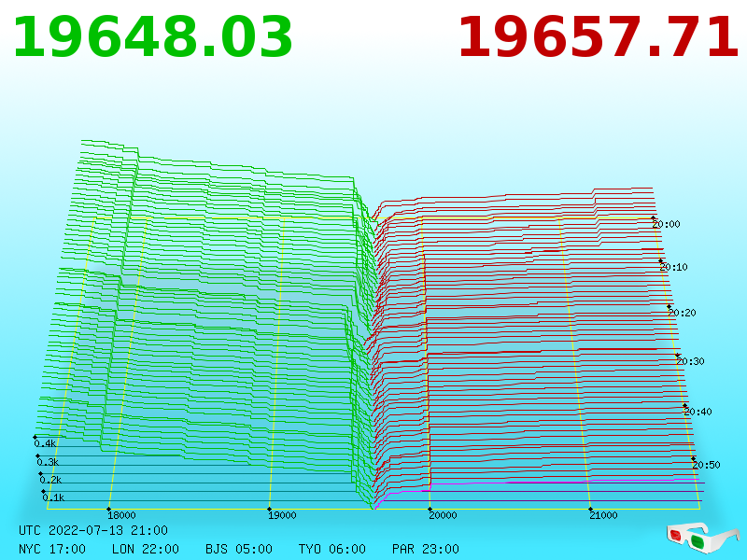Click the 18000 price axis label

121,515
